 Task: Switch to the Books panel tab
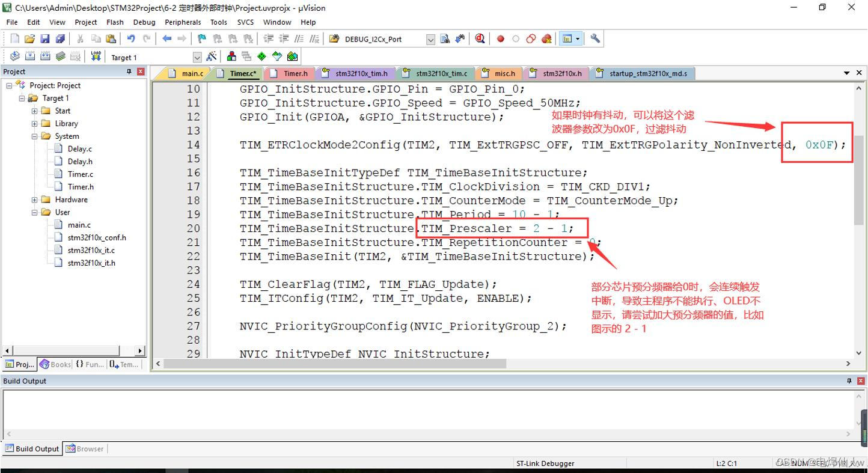coord(55,364)
